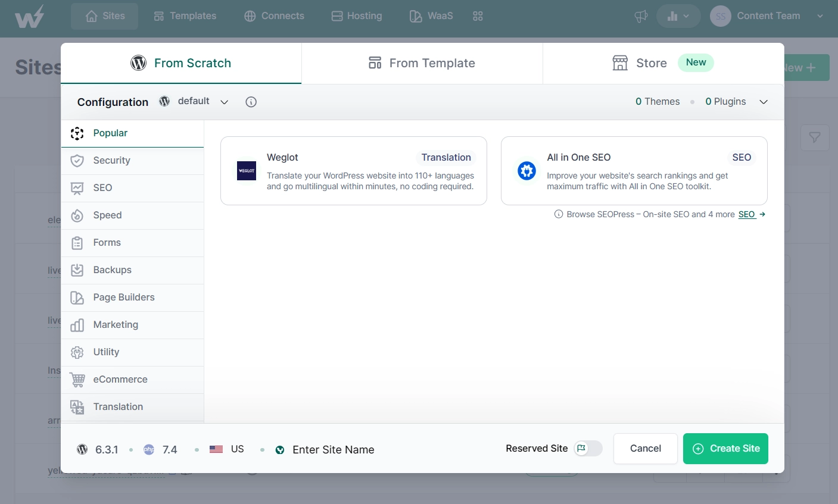Click the Weglot plugin logo
This screenshot has height=504, width=838.
pos(247,171)
